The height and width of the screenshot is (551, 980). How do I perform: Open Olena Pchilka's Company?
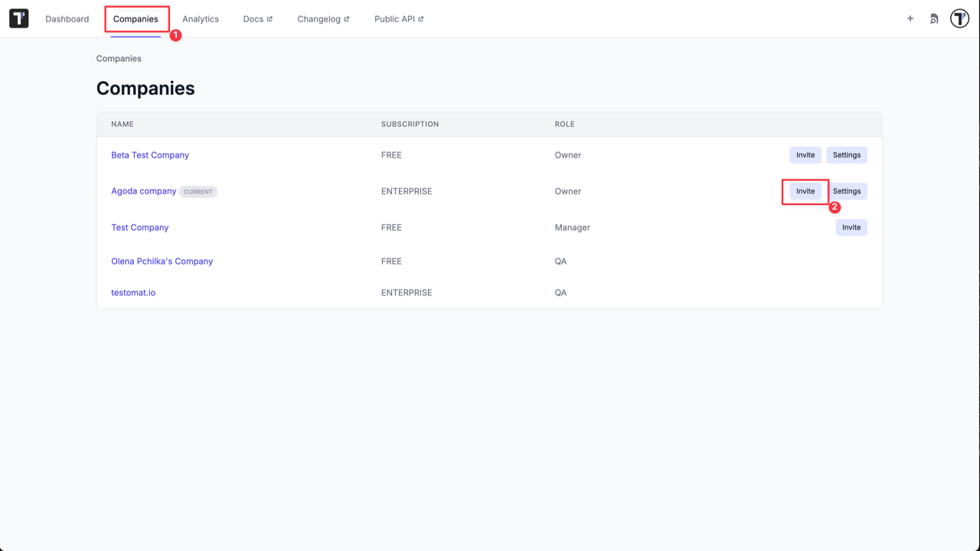point(162,261)
